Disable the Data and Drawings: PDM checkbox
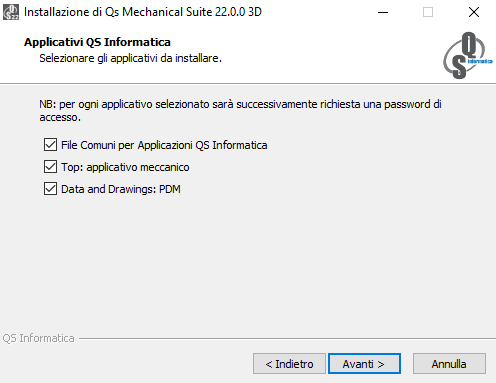The height and width of the screenshot is (383, 496). [x=50, y=189]
